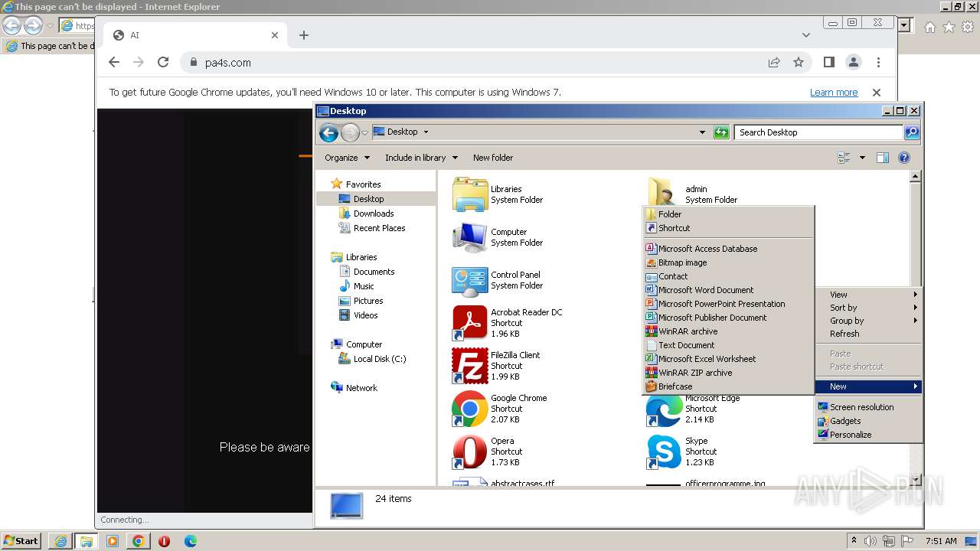Viewport: 980px width, 551px height.
Task: Open Chrome share page icon
Action: (774, 63)
